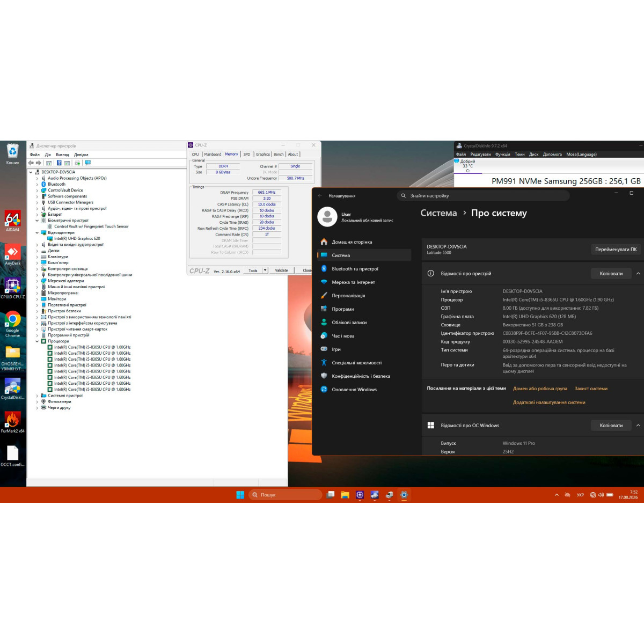This screenshot has width=644, height=644.
Task: Collapse the Процесори node in Device Manager
Action: tap(37, 341)
